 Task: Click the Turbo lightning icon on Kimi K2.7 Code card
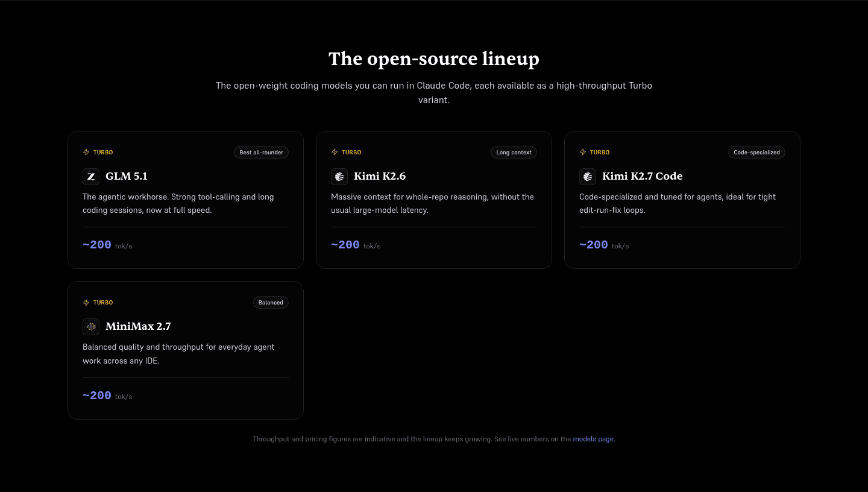(583, 153)
